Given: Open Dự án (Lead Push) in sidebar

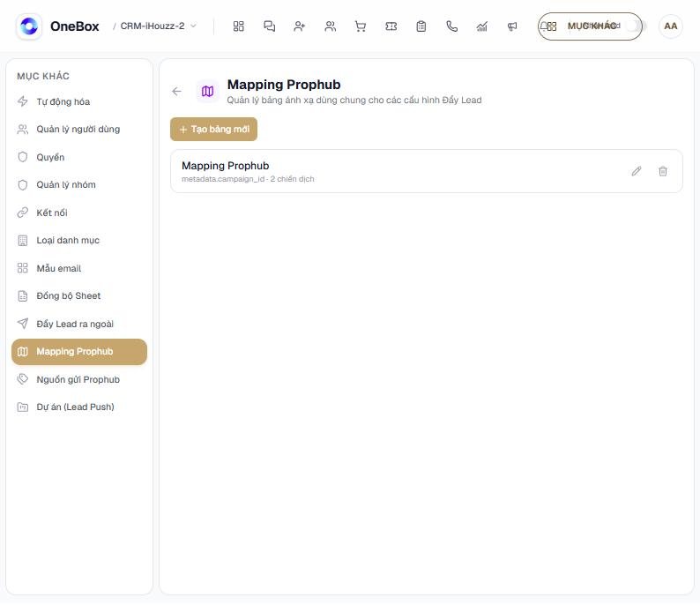Looking at the screenshot, I should (79, 407).
